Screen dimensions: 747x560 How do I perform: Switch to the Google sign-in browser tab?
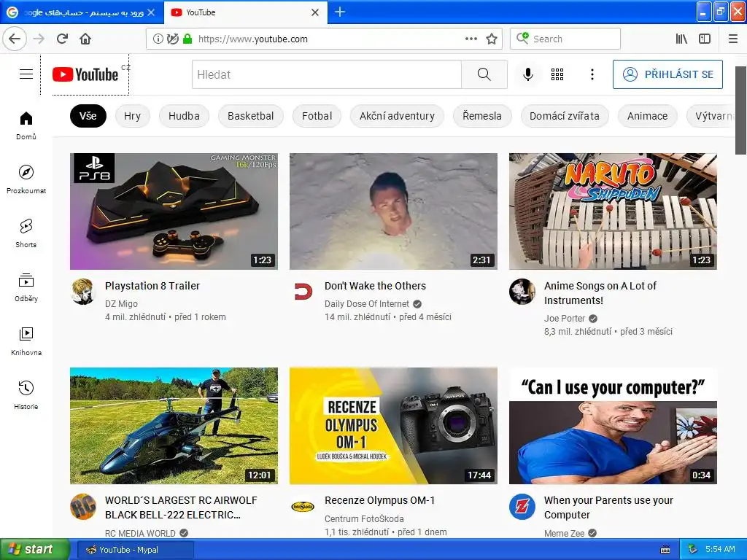coord(81,12)
